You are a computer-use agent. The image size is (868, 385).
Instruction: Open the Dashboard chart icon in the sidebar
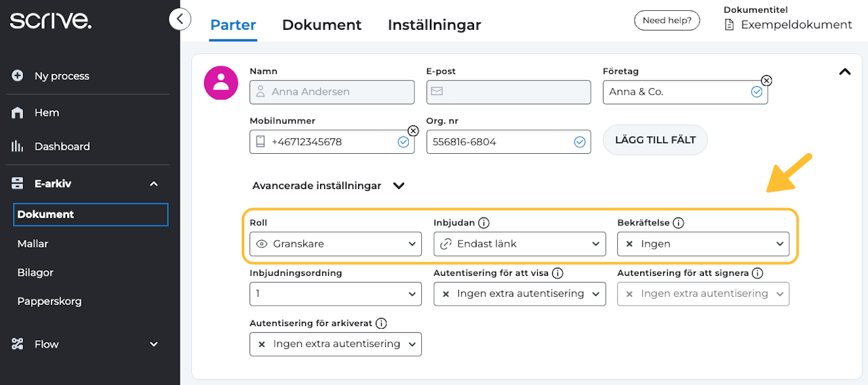(18, 146)
